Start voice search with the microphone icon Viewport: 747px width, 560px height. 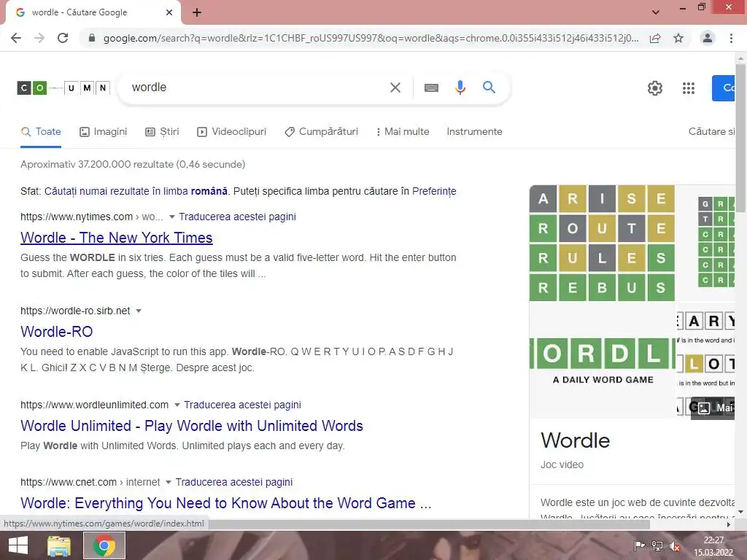tap(460, 87)
